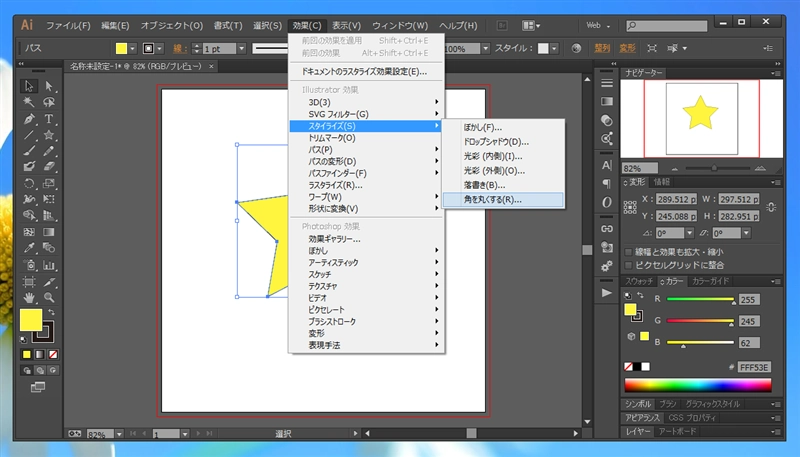Open the stroke weight dropdown
800x457 pixels.
[242, 48]
